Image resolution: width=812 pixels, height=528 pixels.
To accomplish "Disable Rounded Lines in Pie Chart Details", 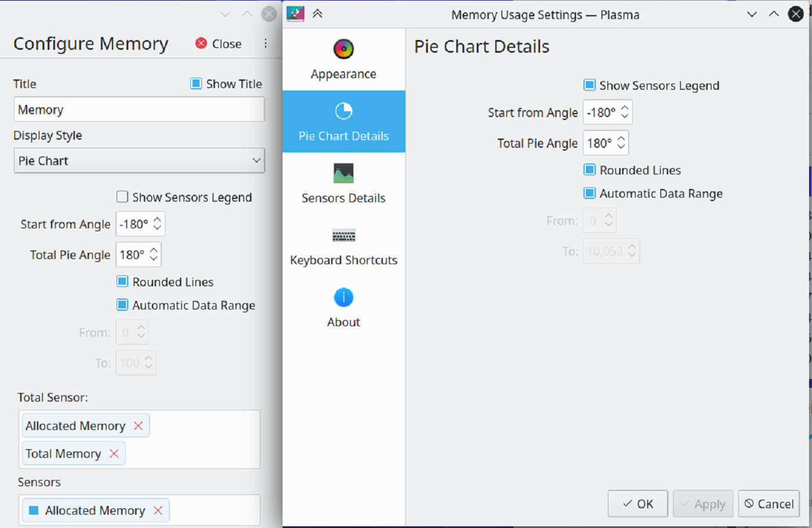I will [589, 170].
